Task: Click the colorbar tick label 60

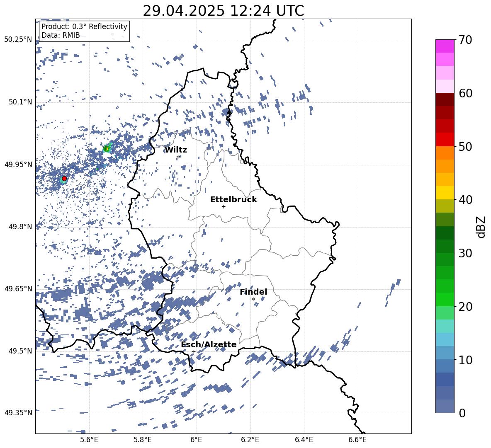Action: click(465, 93)
